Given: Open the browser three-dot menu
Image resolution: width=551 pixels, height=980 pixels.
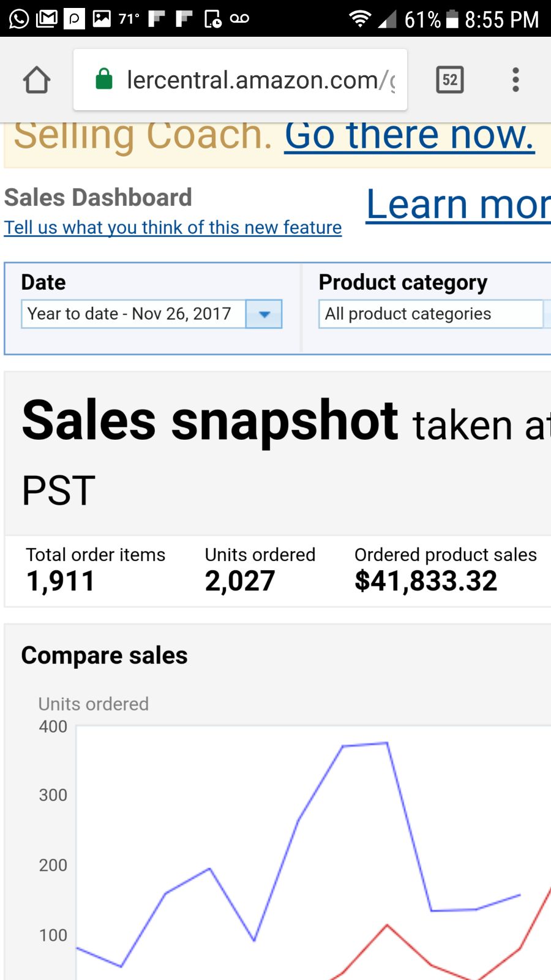Looking at the screenshot, I should [515, 80].
